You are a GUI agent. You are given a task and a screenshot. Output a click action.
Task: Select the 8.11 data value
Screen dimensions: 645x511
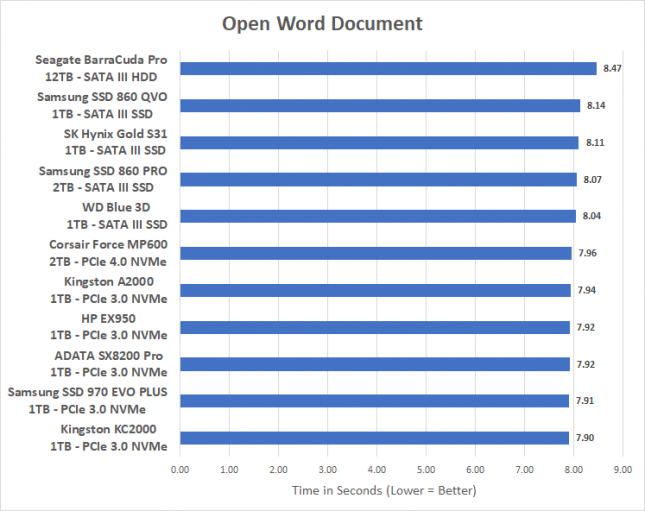pos(595,143)
